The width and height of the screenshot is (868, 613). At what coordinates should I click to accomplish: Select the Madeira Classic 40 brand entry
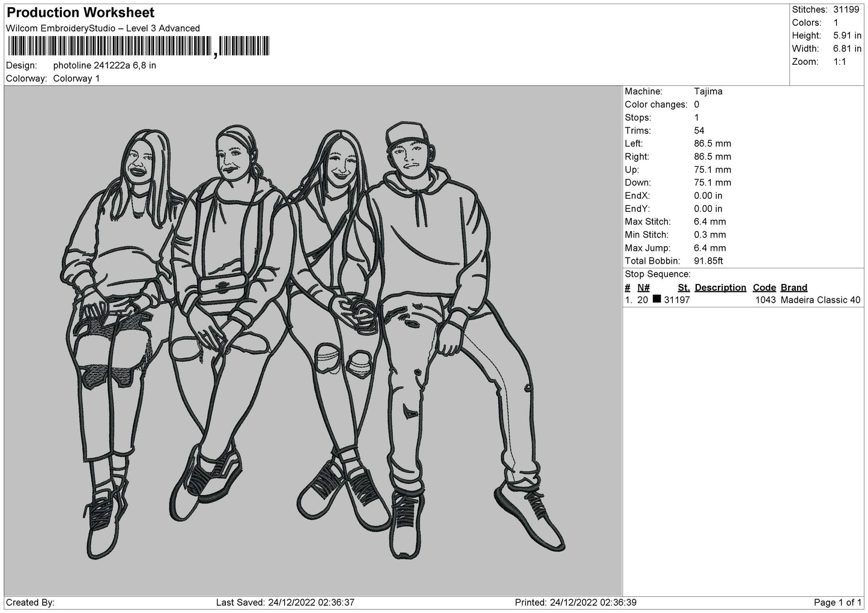(820, 300)
